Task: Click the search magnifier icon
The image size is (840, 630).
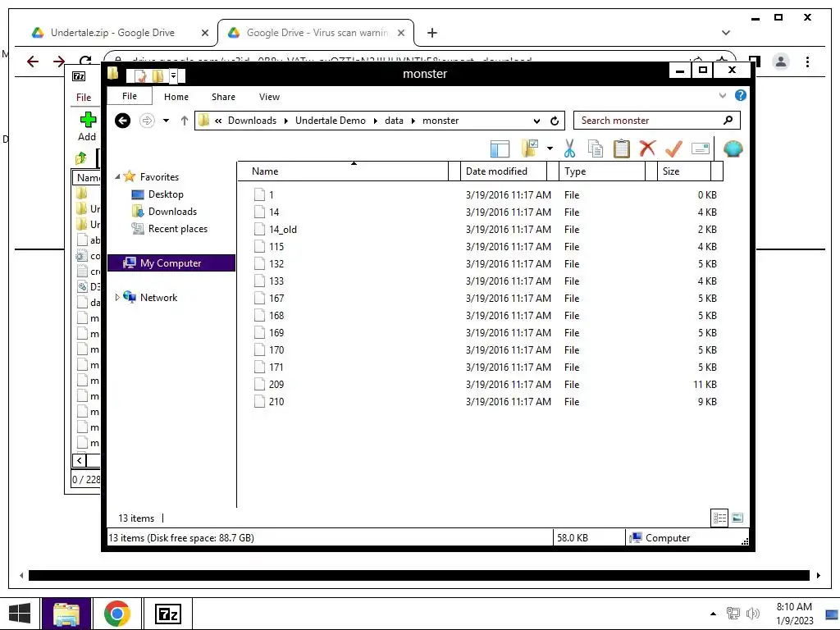Action: coord(728,121)
